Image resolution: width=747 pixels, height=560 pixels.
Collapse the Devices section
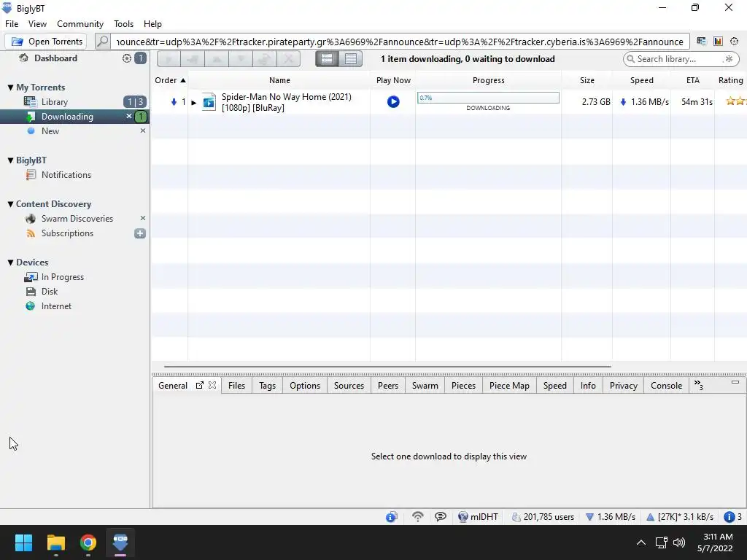pos(10,262)
